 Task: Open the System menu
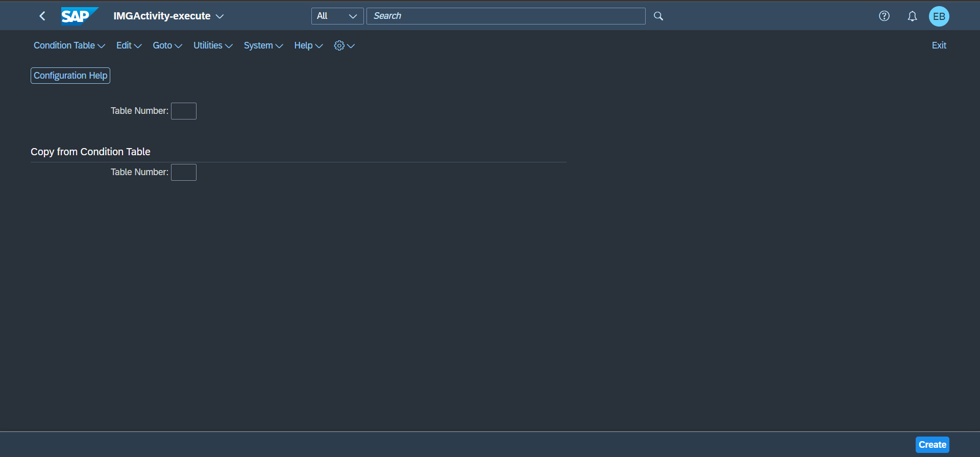click(263, 45)
